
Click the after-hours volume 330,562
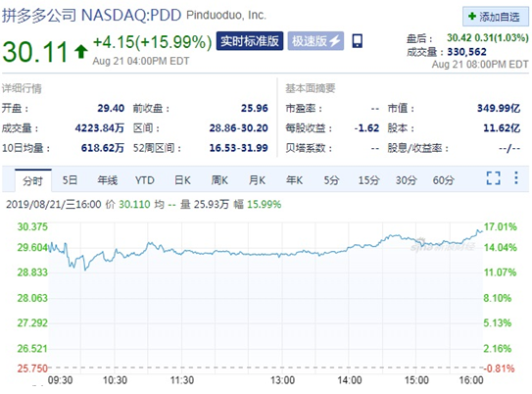click(x=467, y=52)
